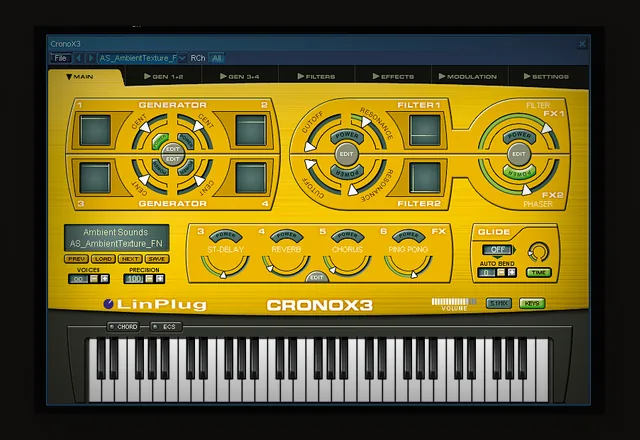This screenshot has height=440, width=640.
Task: Click lower EDIT button for generators 3-4
Action: point(173,159)
